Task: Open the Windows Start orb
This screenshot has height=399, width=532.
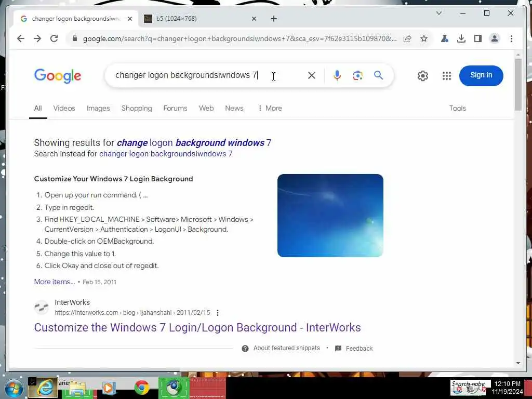Action: tap(14, 388)
